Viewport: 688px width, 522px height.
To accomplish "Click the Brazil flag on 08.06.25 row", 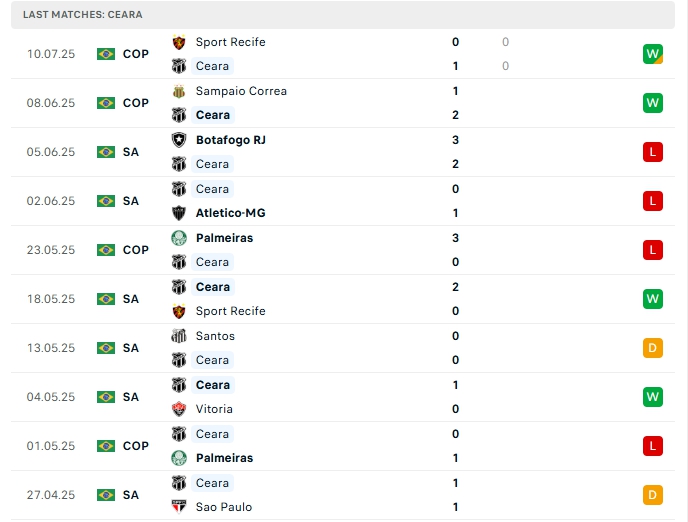I will (x=106, y=103).
